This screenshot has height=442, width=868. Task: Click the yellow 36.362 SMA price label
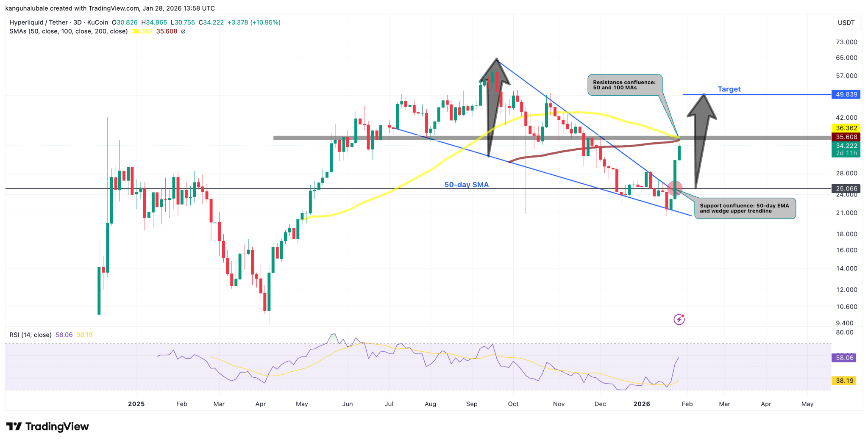(846, 128)
